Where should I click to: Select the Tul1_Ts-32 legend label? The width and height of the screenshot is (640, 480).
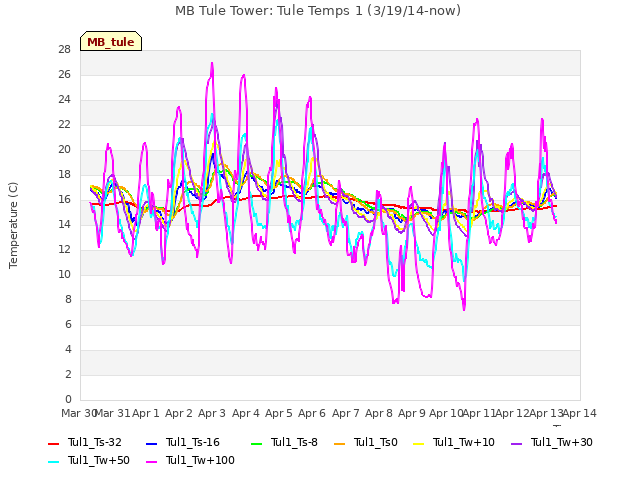[x=95, y=442]
